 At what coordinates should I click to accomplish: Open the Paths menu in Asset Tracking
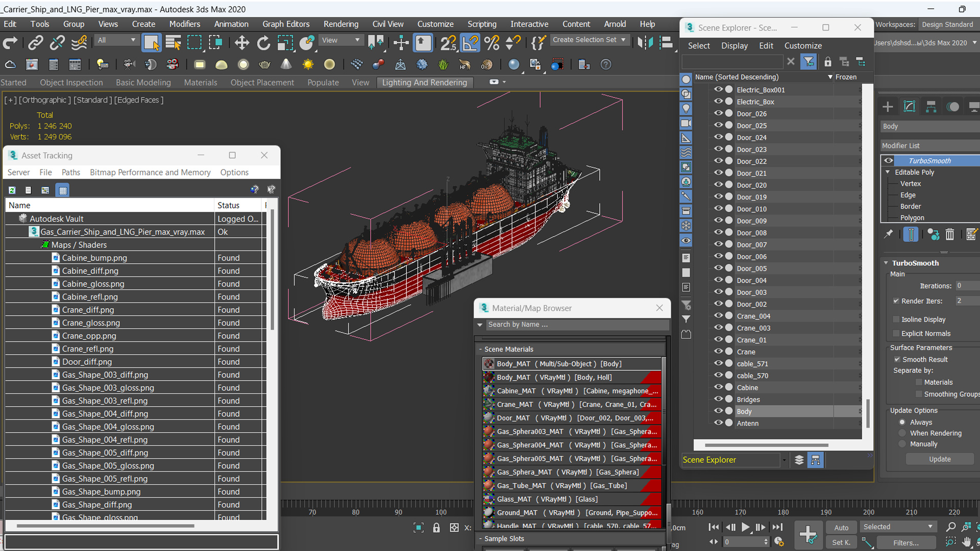pos(70,172)
